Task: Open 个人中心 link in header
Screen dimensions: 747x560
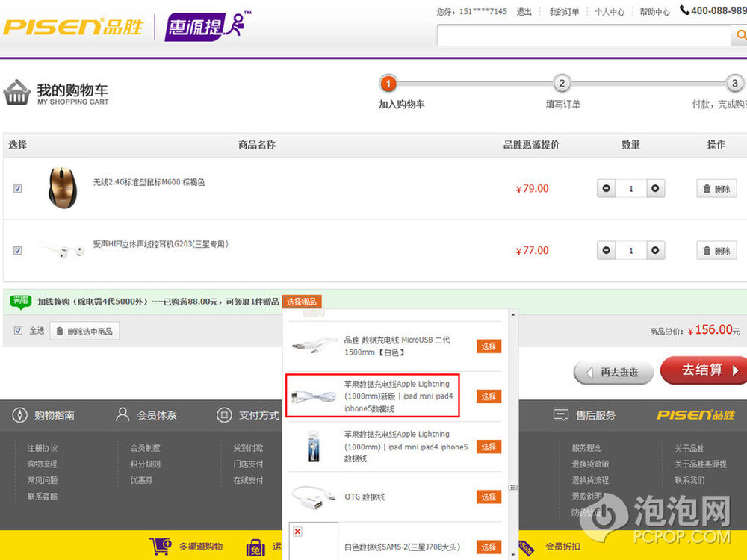Action: [x=610, y=11]
